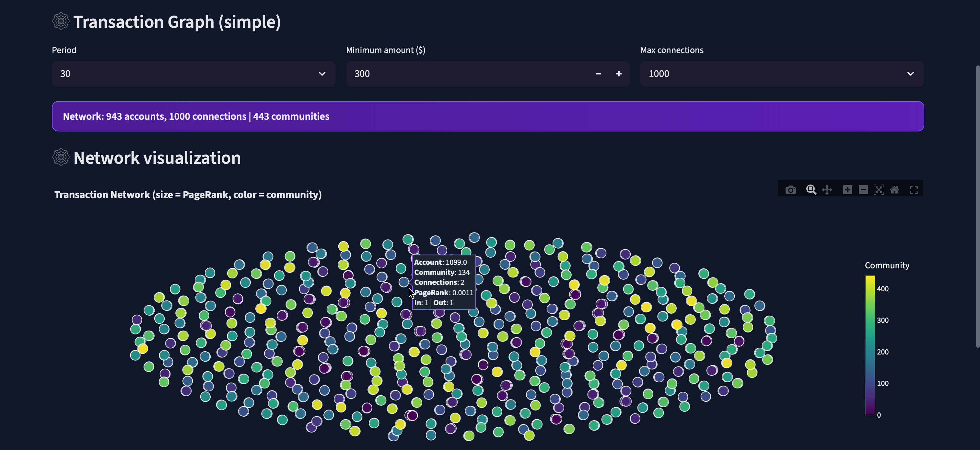The width and height of the screenshot is (980, 450).
Task: Zoom out of the network plot
Action: click(863, 190)
